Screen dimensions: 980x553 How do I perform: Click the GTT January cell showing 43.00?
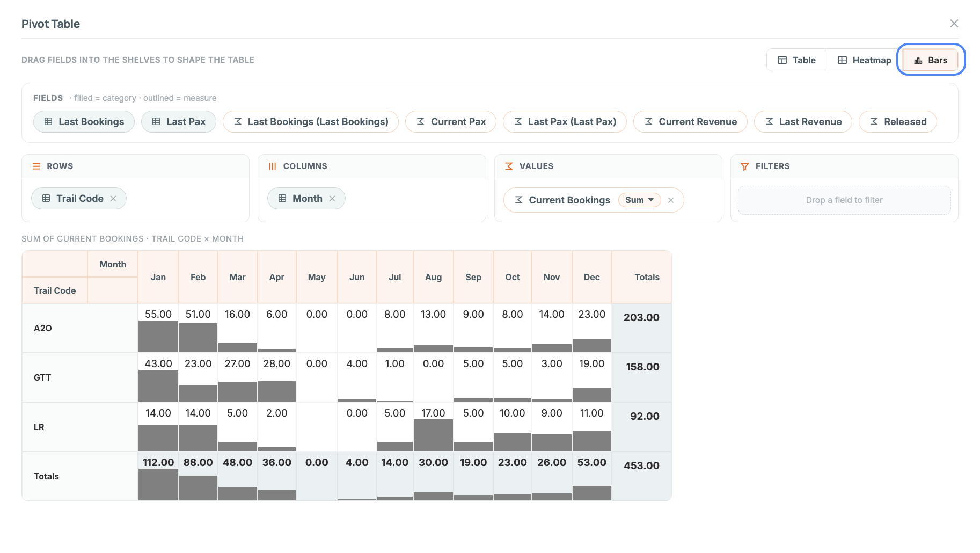tap(158, 377)
